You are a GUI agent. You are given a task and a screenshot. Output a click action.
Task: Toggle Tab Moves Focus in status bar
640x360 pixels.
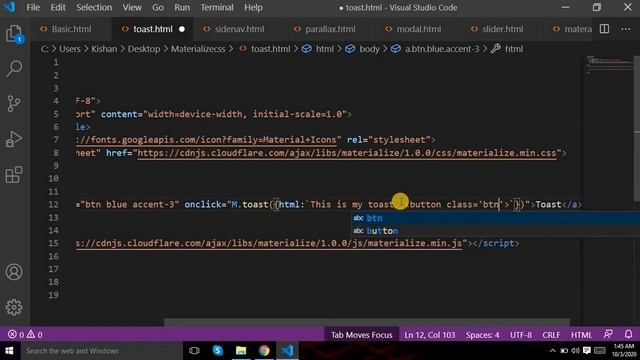[361, 335]
